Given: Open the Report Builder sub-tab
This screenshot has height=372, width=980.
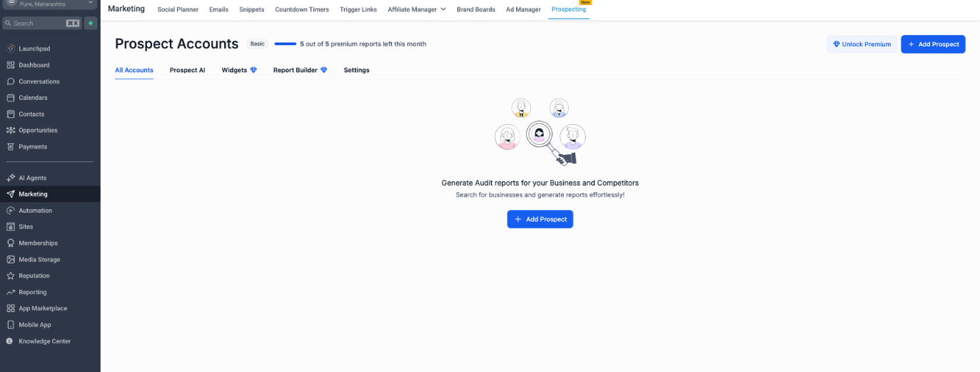Looking at the screenshot, I should point(295,70).
